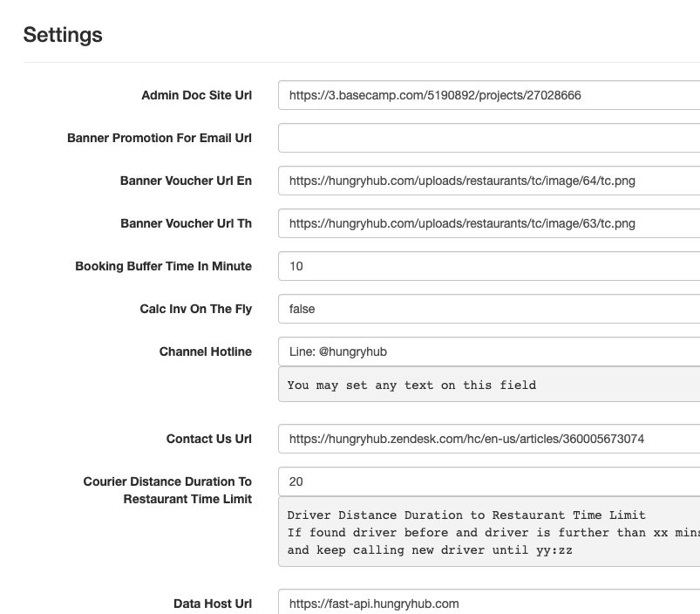Image resolution: width=700 pixels, height=614 pixels.
Task: Focus the empty Banner Promotion For Email Url field
Action: pos(488,138)
